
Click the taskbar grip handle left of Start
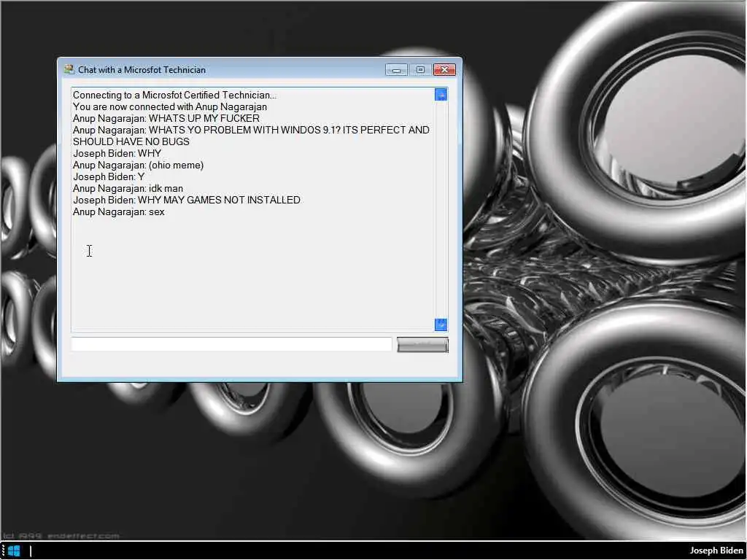click(3, 551)
